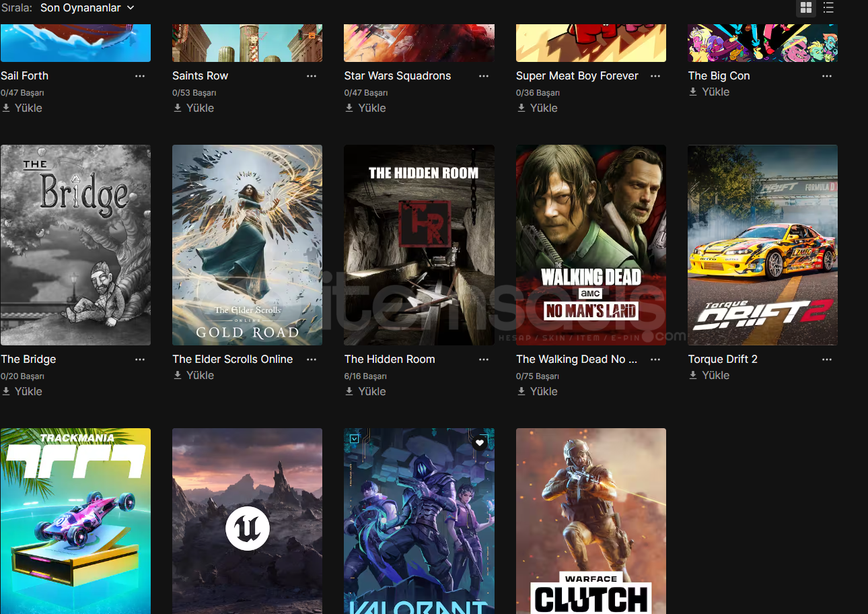868x614 pixels.
Task: Open the Unreal Engine tile
Action: tap(247, 521)
